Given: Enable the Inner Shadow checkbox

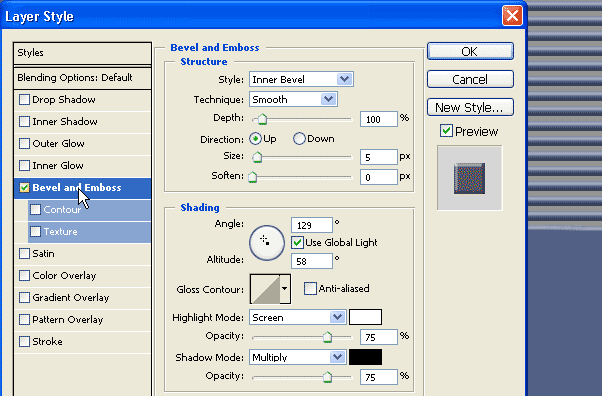Looking at the screenshot, I should tap(24, 121).
